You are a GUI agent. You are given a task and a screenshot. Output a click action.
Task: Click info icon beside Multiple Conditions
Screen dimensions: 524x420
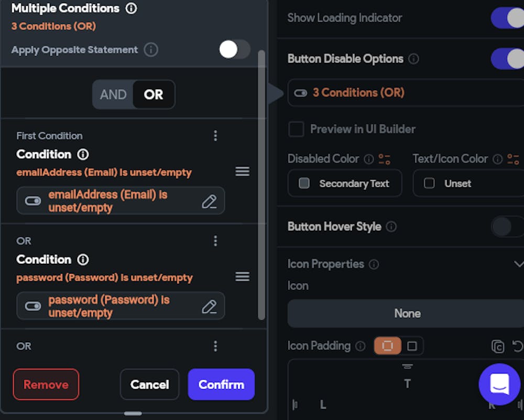pos(132,8)
